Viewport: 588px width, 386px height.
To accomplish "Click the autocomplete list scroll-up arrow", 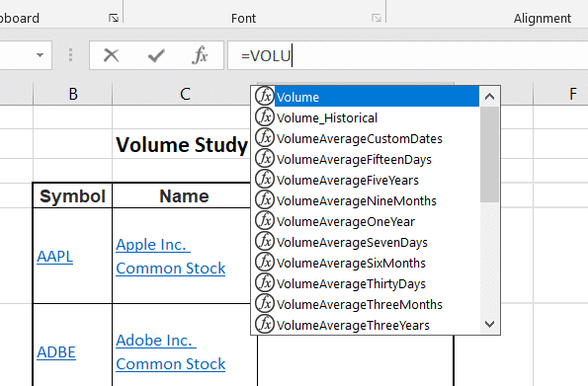I will click(x=489, y=97).
